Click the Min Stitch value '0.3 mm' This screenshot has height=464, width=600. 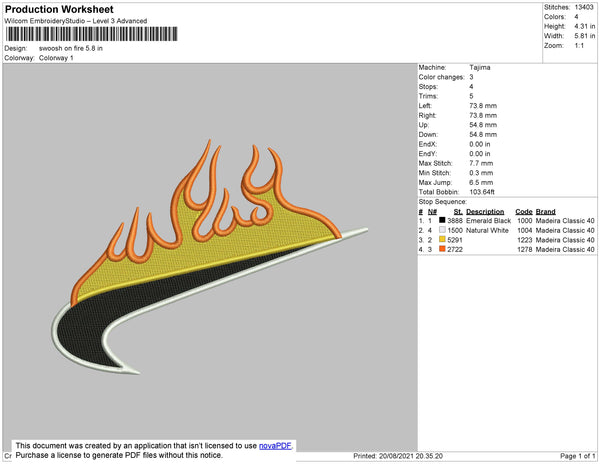(481, 173)
